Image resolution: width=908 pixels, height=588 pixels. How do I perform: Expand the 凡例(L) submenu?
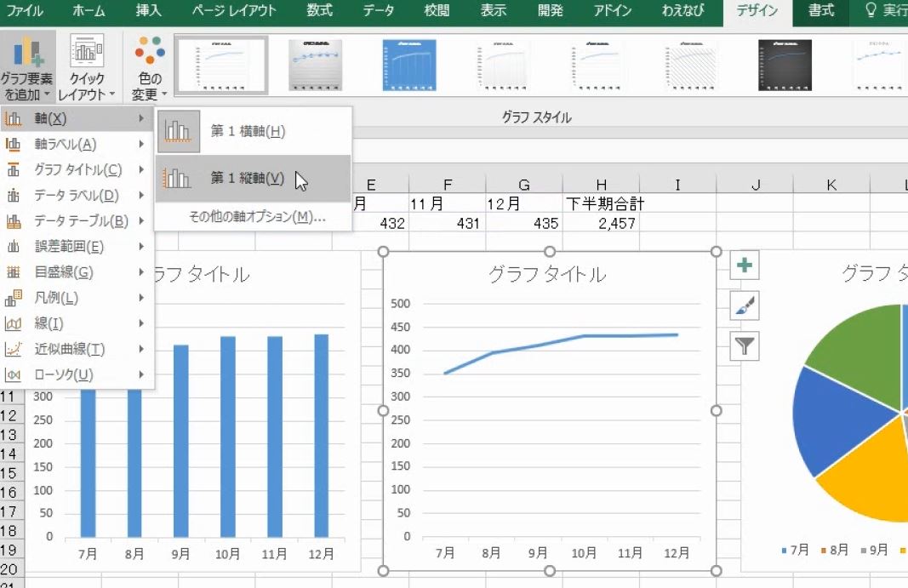77,298
